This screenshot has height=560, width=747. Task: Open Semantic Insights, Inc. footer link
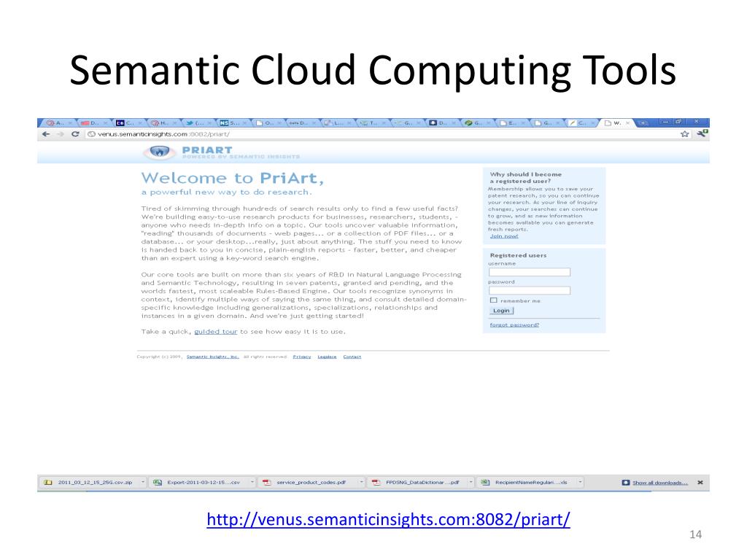212,357
